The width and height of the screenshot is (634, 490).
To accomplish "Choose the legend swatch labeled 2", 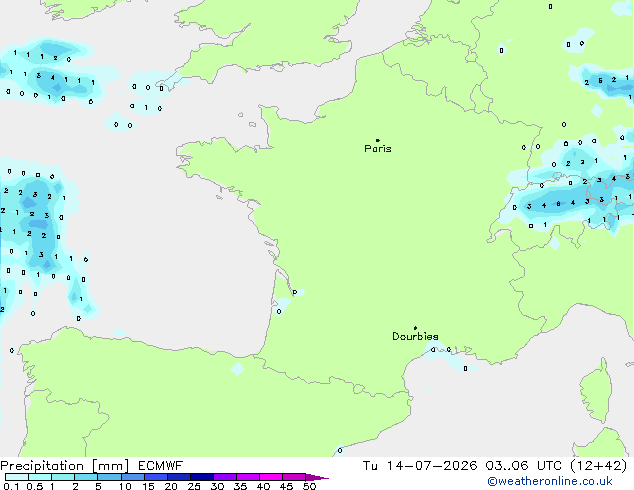I will click(x=86, y=477).
